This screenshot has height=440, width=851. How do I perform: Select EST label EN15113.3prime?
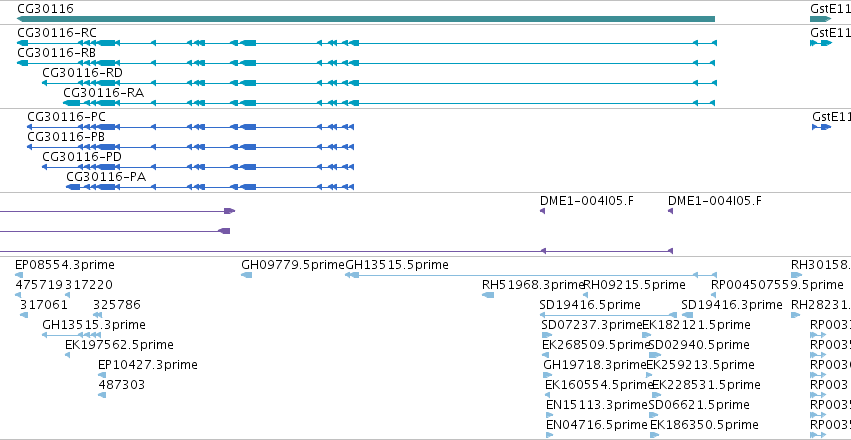[597, 405]
